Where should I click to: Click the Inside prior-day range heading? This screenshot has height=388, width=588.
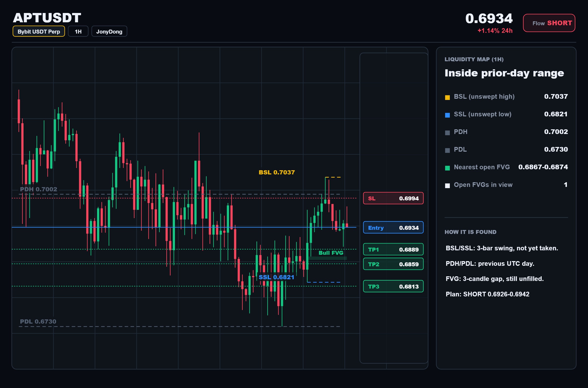point(504,73)
